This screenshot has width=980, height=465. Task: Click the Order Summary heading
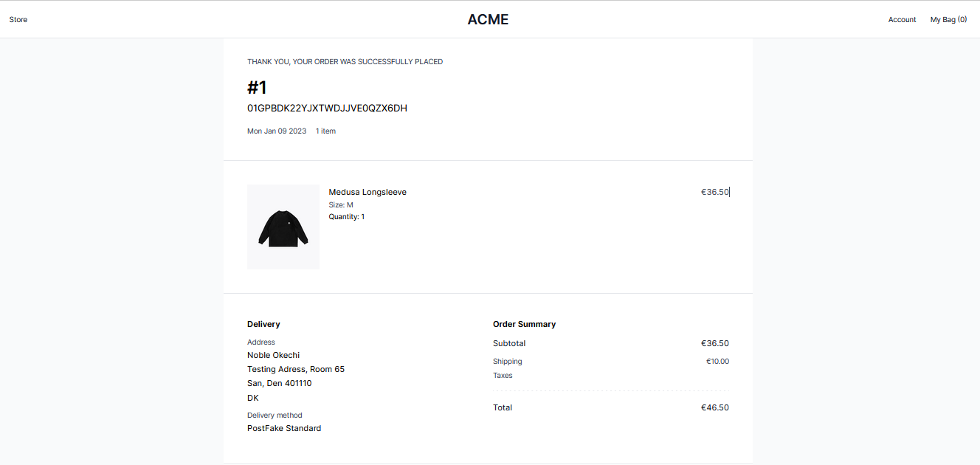click(524, 324)
